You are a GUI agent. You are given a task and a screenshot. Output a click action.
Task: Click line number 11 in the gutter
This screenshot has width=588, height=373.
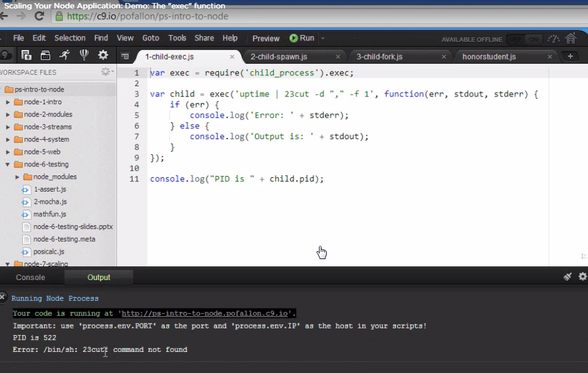point(134,179)
